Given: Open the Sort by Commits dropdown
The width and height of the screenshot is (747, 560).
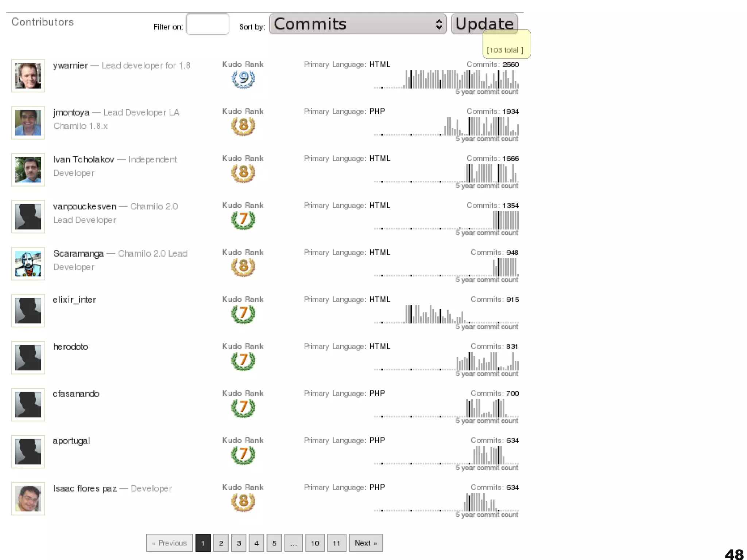Looking at the screenshot, I should 357,24.
